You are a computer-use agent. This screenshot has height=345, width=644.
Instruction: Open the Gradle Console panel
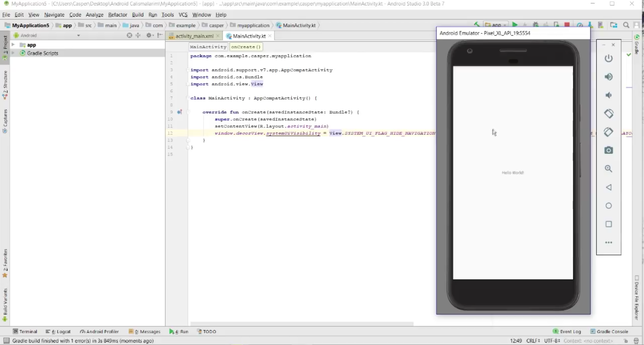[609, 332]
